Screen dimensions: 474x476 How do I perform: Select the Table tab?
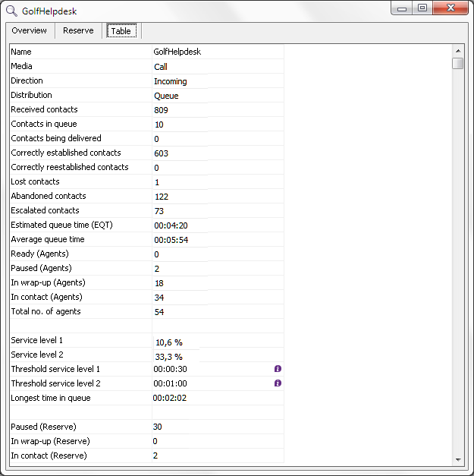[121, 31]
